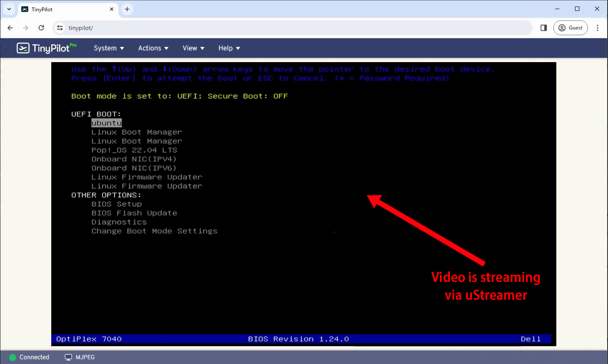
Task: Click the site information icon in address bar
Action: click(x=60, y=28)
